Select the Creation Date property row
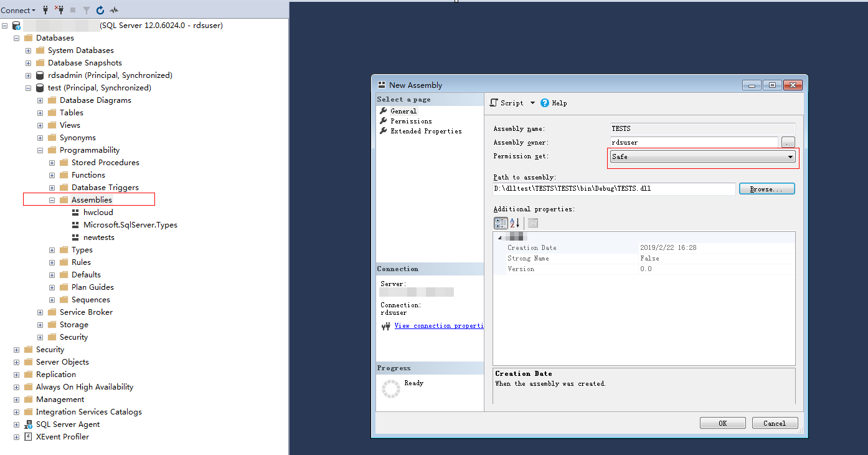Image resolution: width=868 pixels, height=455 pixels. tap(644, 248)
